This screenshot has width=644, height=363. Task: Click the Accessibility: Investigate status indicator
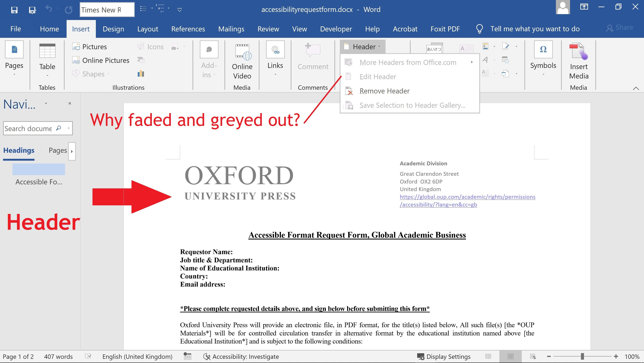click(241, 356)
